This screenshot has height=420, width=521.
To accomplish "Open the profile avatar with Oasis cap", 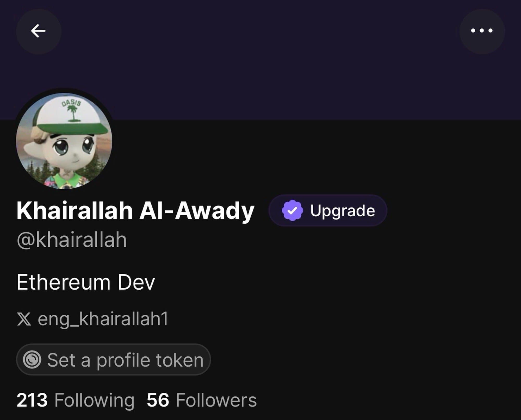I will 64,141.
